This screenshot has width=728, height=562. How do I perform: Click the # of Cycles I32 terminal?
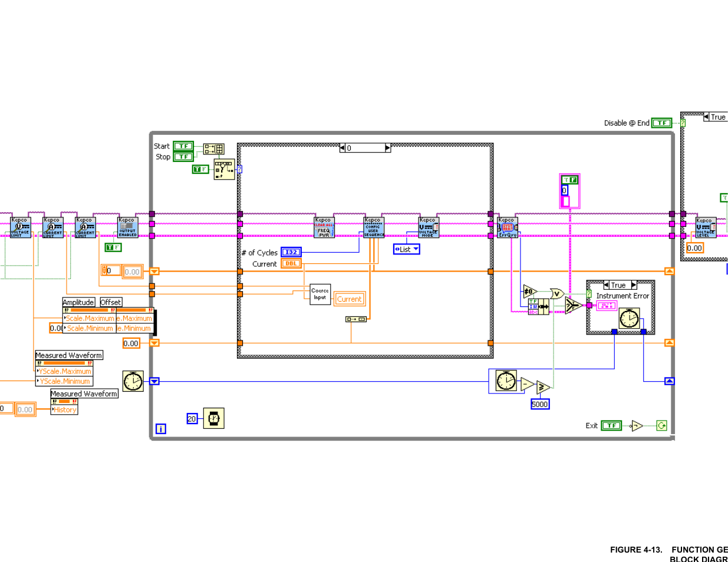[x=291, y=252]
